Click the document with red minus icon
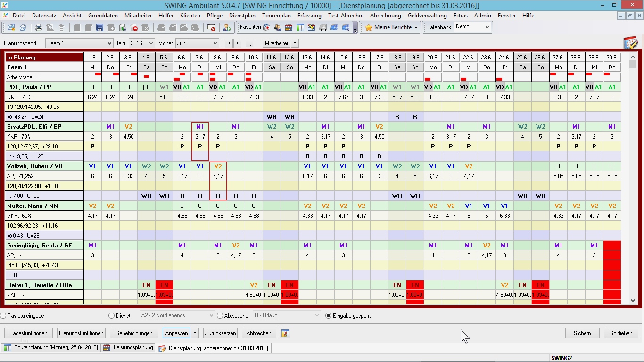 134,27
